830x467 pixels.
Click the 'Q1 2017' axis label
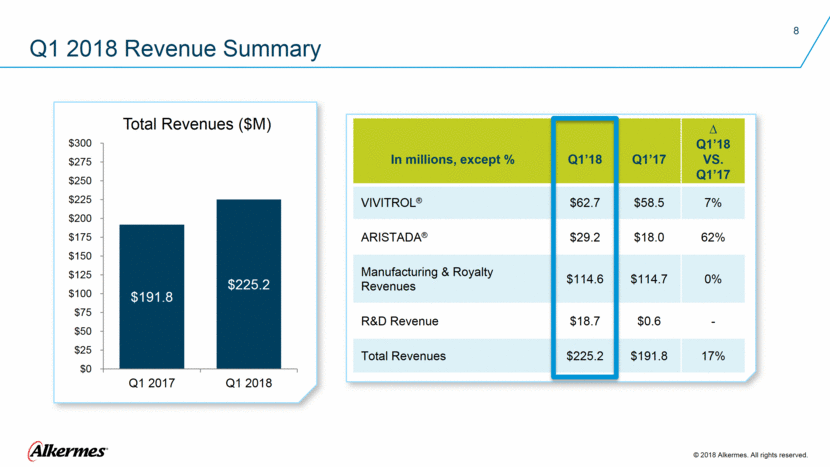click(x=152, y=383)
